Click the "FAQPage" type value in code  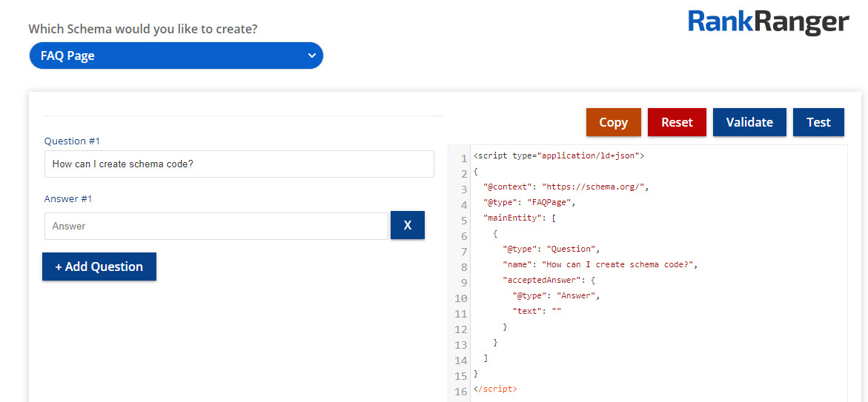[x=551, y=202]
